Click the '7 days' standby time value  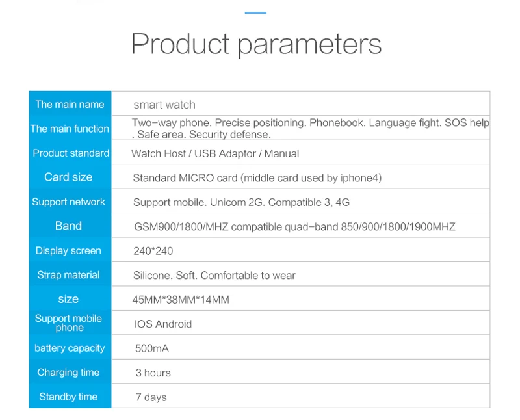151,397
